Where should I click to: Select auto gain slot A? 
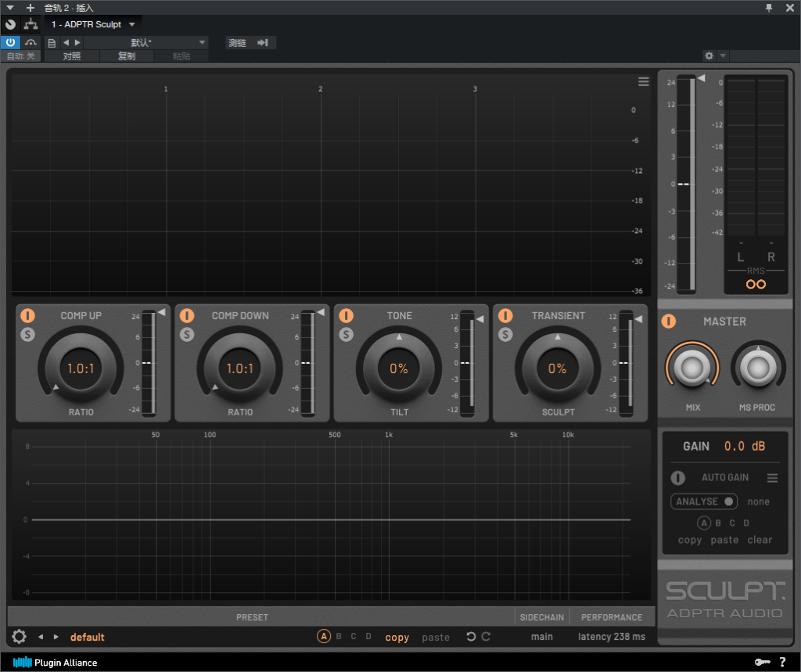coord(704,523)
